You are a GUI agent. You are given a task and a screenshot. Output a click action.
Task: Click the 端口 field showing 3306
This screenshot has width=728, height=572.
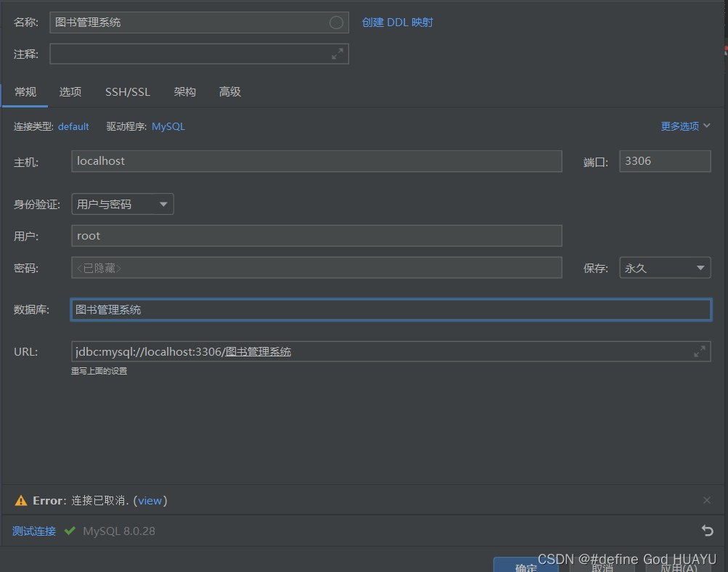(x=664, y=161)
